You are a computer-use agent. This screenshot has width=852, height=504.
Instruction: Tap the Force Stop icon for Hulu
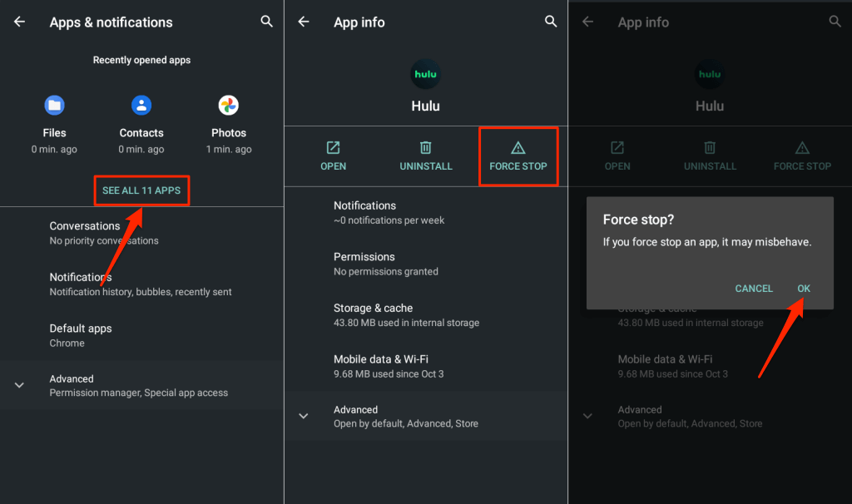coord(518,156)
